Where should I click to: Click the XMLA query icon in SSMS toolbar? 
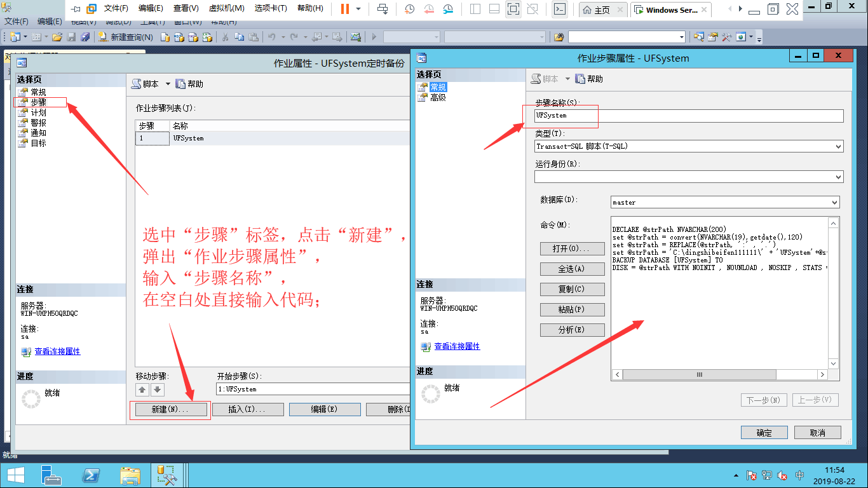coord(207,37)
